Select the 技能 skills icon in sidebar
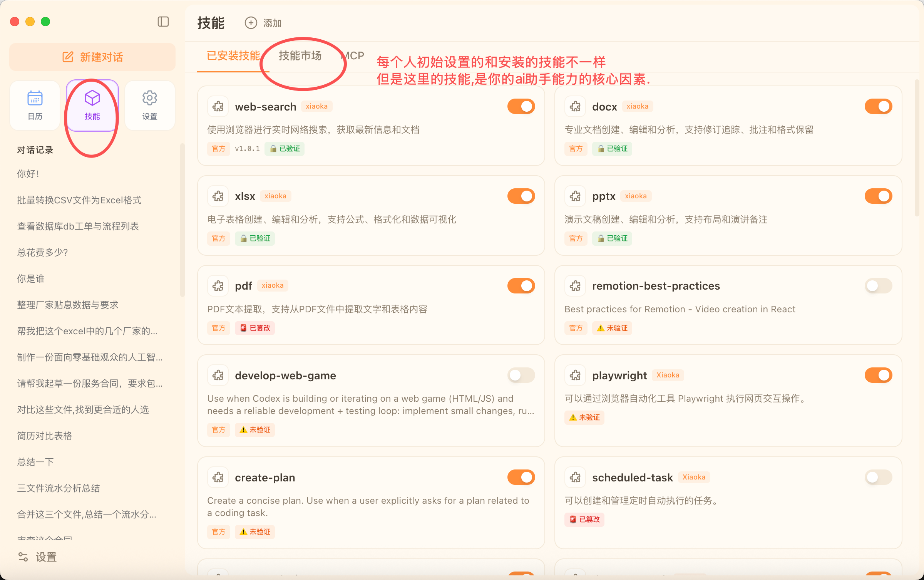Viewport: 924px width, 580px height. pyautogui.click(x=92, y=105)
